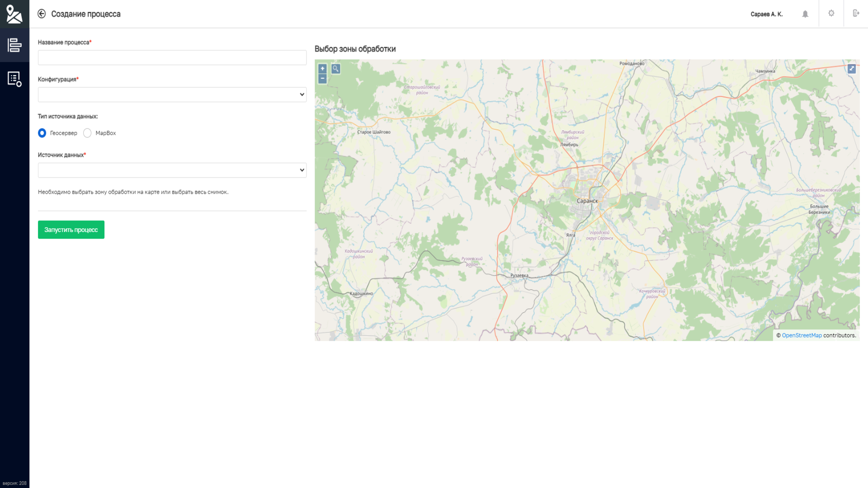This screenshot has height=488, width=868.
Task: Click user name Сараев А. К.
Action: point(766,14)
